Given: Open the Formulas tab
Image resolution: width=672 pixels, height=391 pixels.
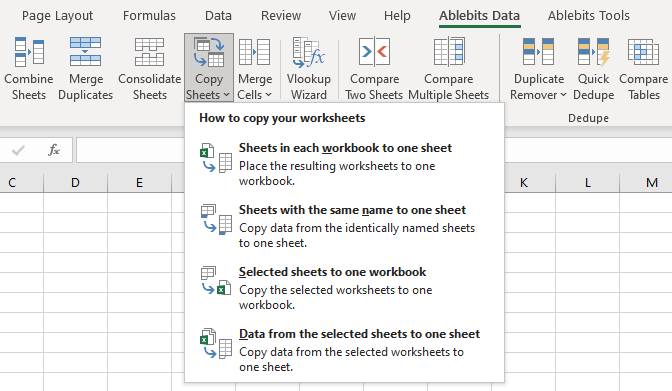Looking at the screenshot, I should tap(149, 16).
